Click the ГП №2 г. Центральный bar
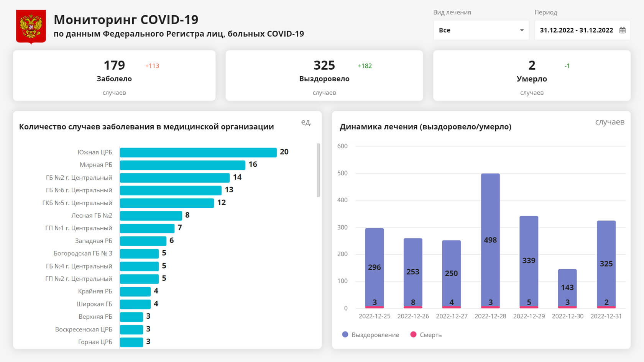 pos(139,279)
